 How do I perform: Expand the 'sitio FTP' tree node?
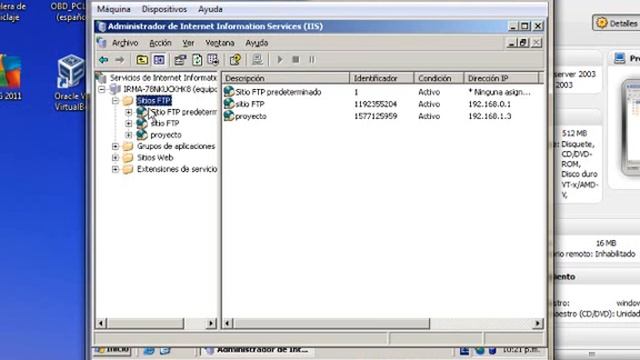tap(129, 123)
